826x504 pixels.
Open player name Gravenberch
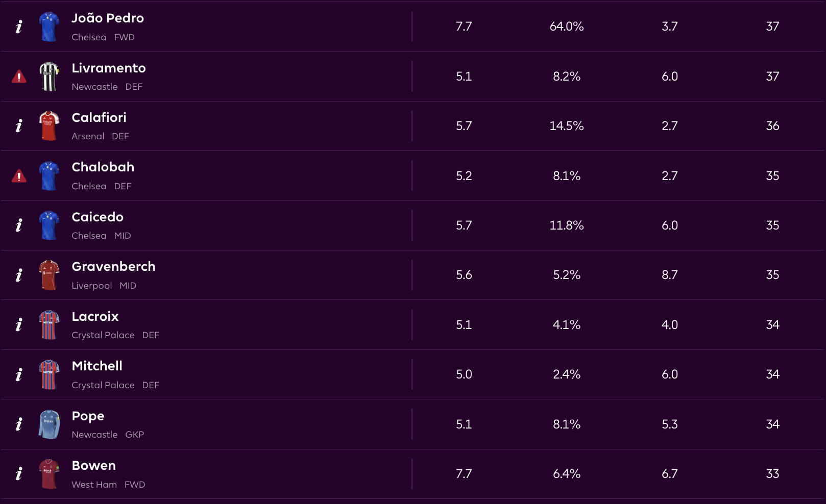[x=113, y=267]
